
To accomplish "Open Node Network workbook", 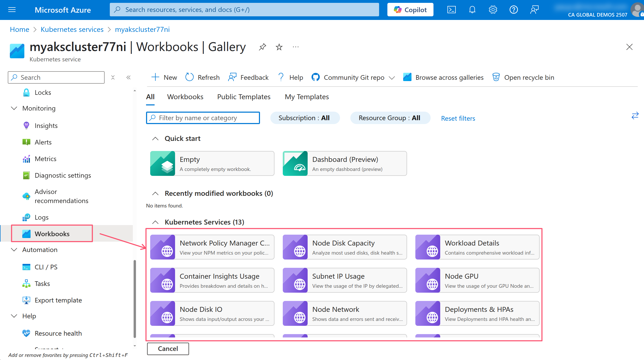I will [x=345, y=313].
